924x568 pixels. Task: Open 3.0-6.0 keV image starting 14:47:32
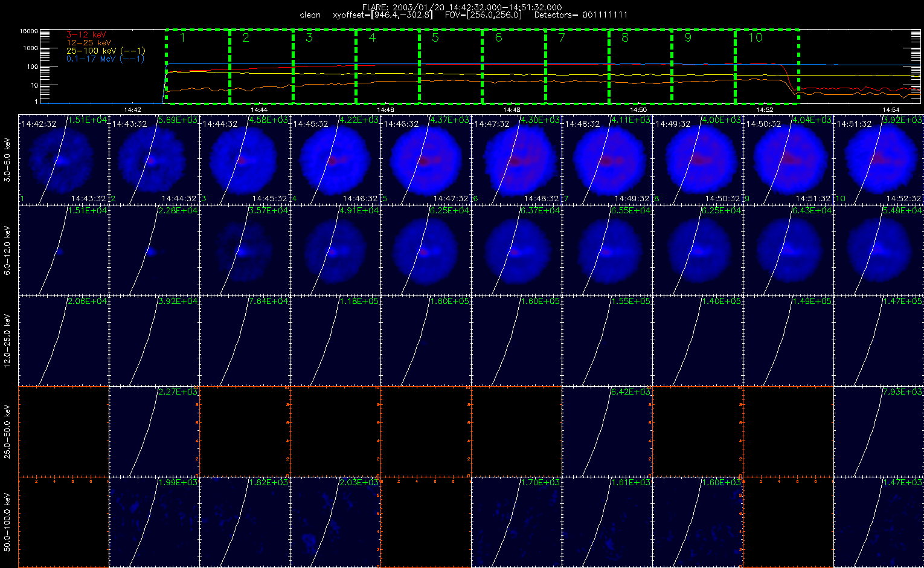tap(516, 159)
